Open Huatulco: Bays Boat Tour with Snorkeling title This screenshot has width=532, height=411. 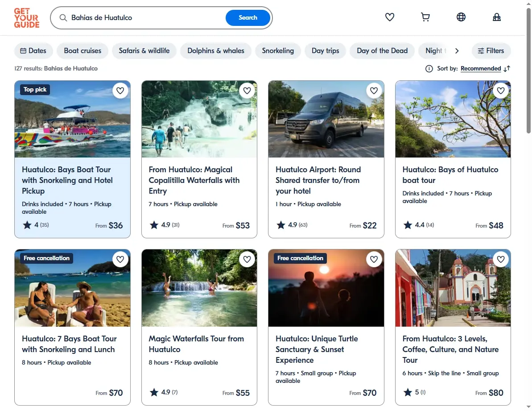pyautogui.click(x=67, y=180)
